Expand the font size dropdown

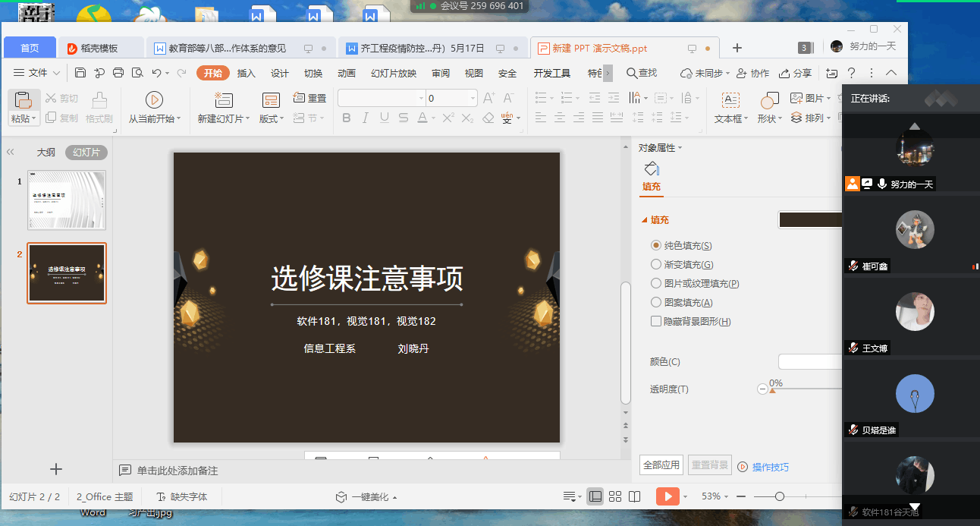(473, 98)
